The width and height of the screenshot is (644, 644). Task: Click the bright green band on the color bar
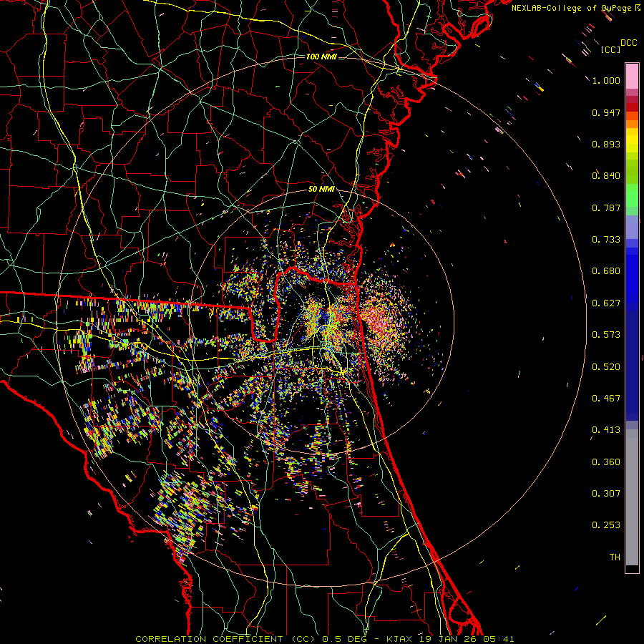click(632, 195)
